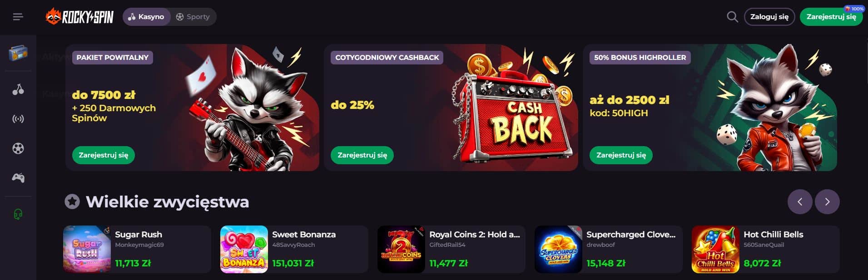
Task: Switch to the Sporty tab
Action: click(193, 17)
